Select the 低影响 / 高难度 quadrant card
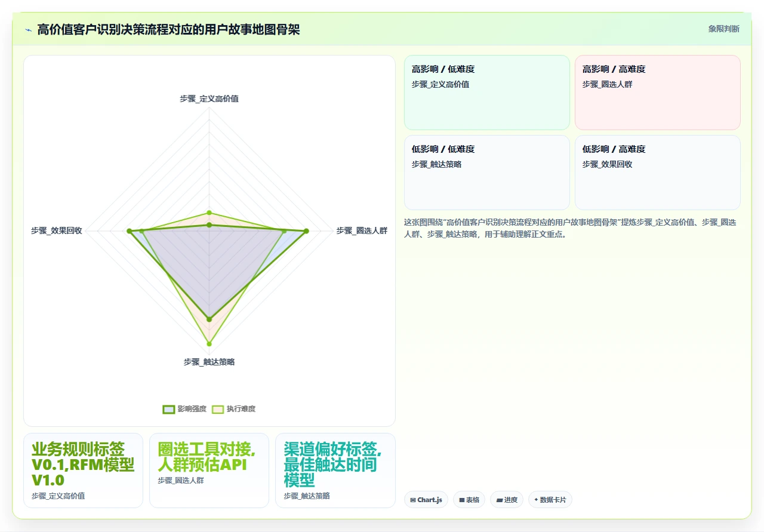764x532 pixels. [658, 173]
